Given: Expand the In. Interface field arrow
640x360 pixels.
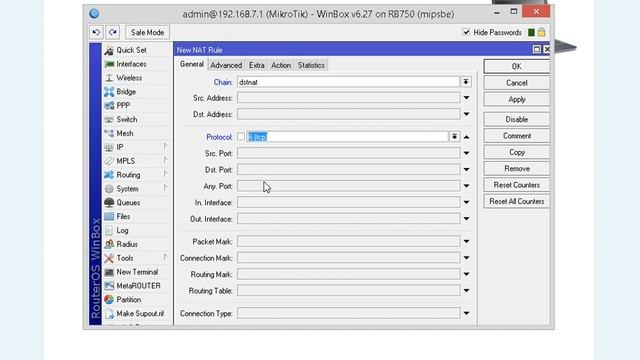Looking at the screenshot, I should (466, 202).
